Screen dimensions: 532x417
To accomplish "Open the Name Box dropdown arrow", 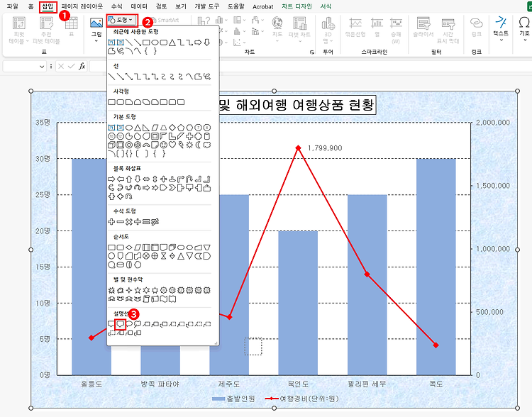I will point(42,67).
